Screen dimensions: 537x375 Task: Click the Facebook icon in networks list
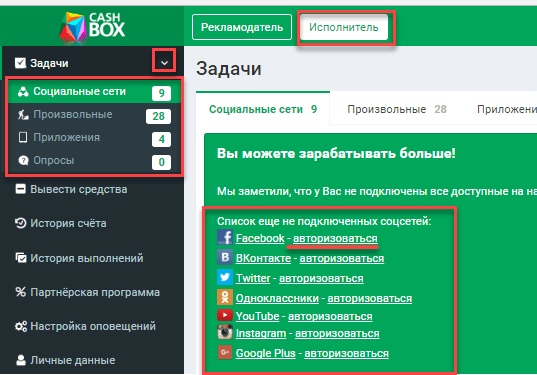[x=225, y=237]
